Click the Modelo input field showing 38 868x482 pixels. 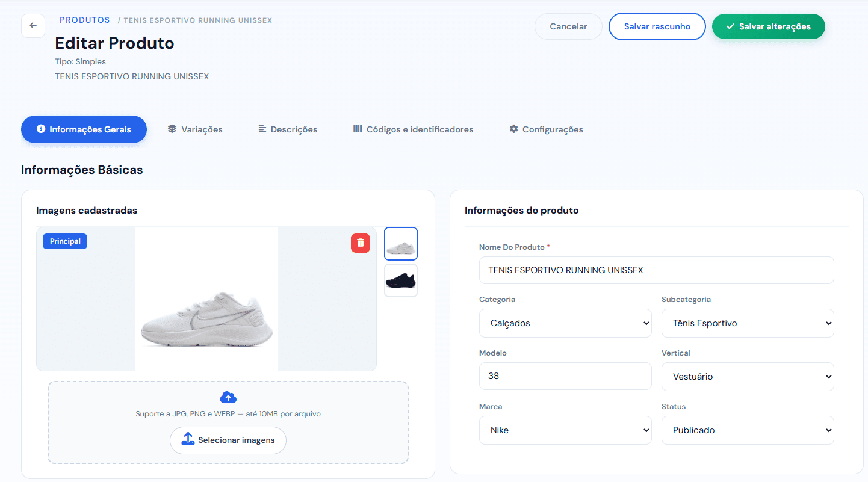(565, 376)
